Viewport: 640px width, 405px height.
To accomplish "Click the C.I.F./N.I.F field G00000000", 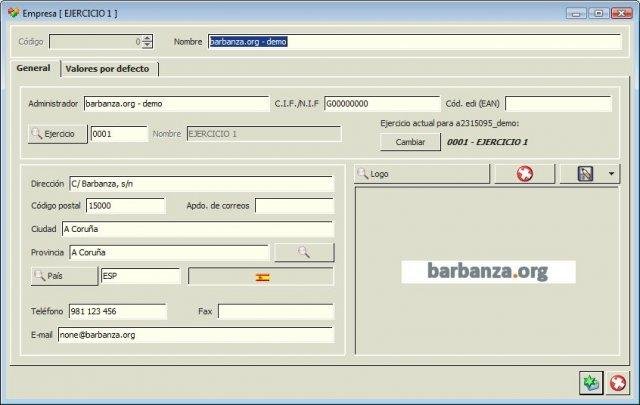I will click(382, 104).
